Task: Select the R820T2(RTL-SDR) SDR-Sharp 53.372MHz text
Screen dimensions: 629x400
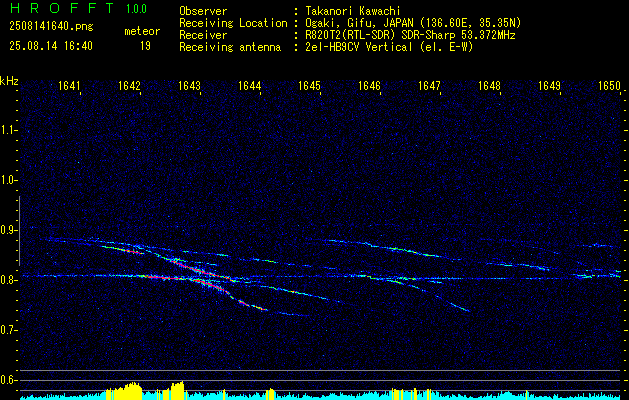Action: coord(410,35)
